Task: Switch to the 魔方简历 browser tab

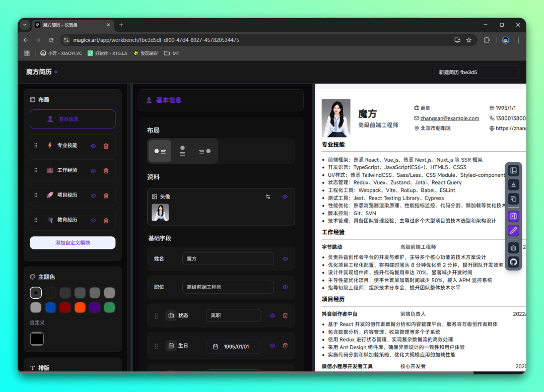Action: [71, 25]
